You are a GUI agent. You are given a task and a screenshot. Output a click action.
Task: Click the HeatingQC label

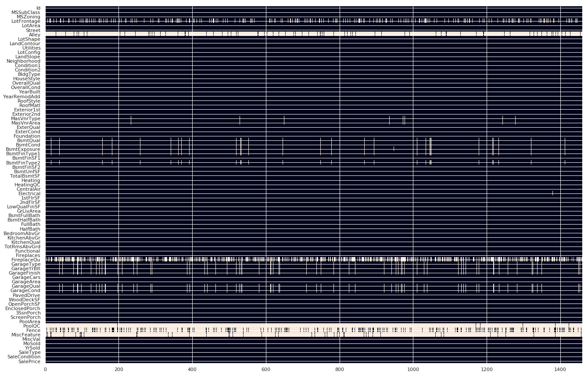29,185
